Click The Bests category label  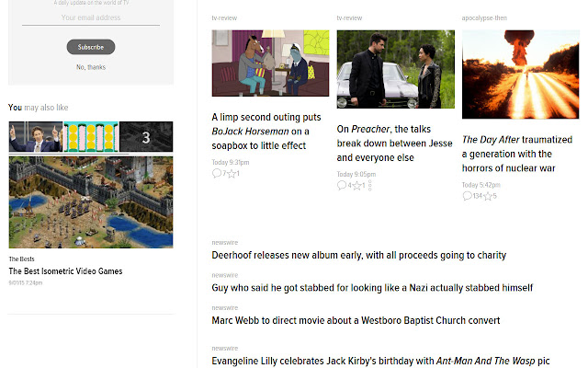pos(21,259)
